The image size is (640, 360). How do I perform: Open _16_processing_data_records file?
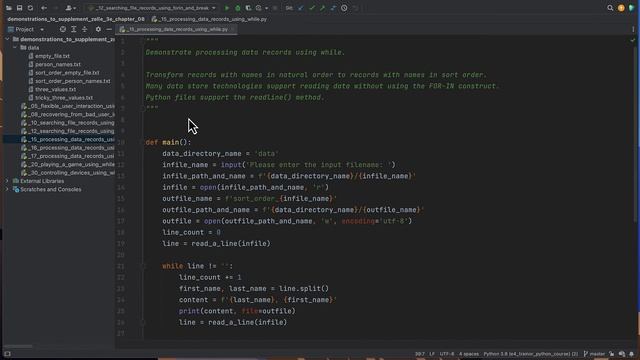(68, 148)
